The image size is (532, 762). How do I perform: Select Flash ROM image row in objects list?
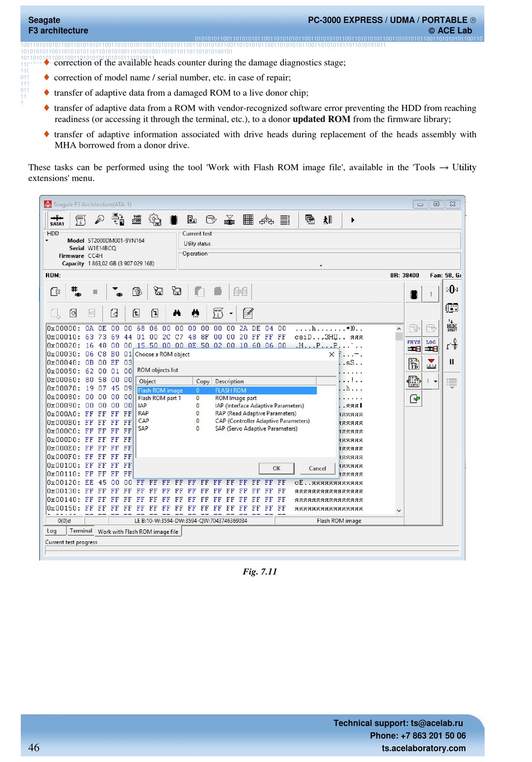[x=227, y=391]
